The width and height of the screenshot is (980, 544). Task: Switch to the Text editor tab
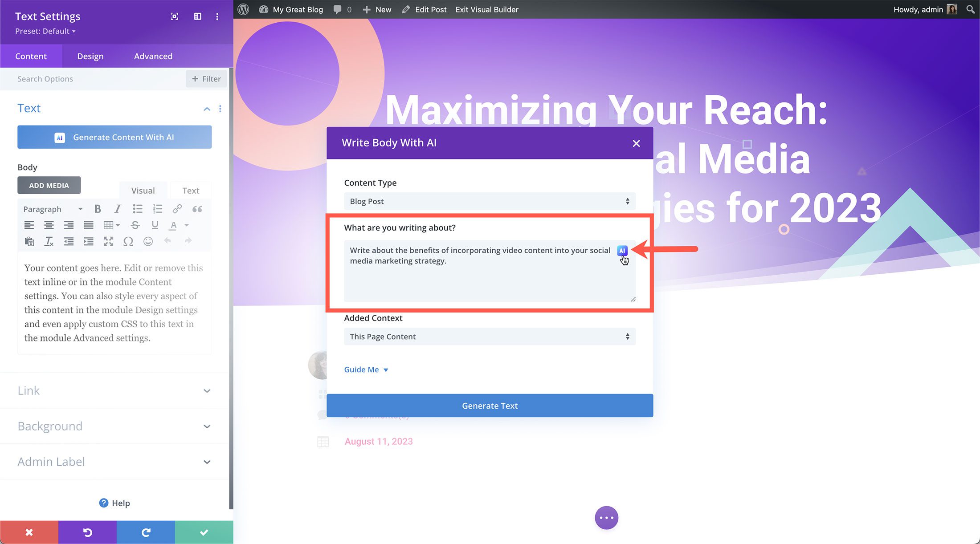[x=190, y=190]
